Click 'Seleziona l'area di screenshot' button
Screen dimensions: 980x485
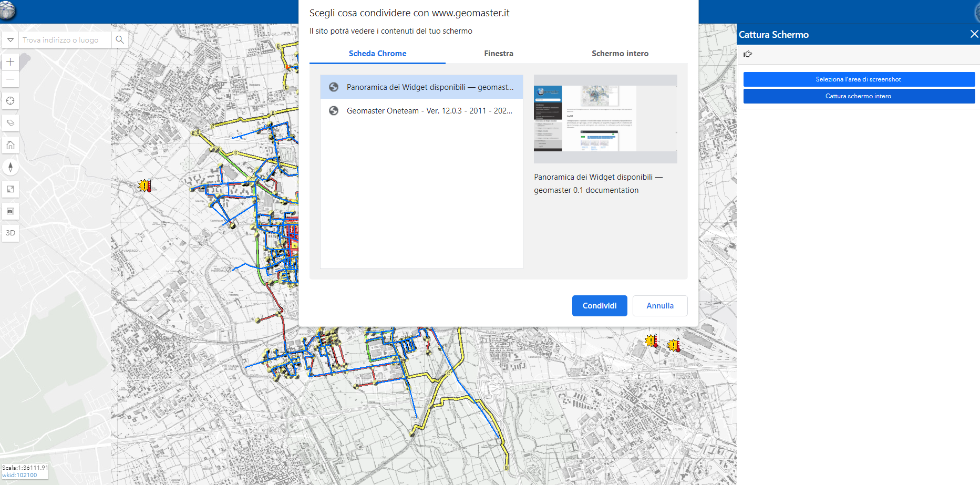(x=859, y=79)
